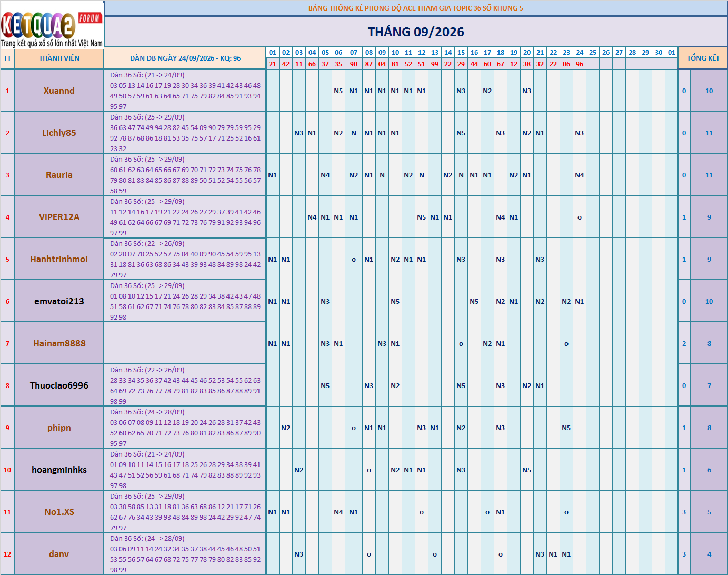Click result 90 under day 07

pyautogui.click(x=354, y=64)
